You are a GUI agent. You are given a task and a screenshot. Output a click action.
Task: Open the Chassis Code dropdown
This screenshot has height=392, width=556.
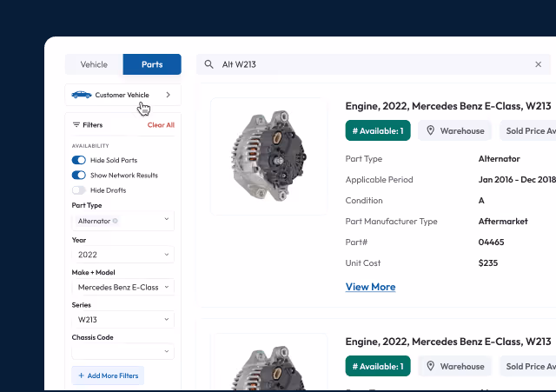123,351
